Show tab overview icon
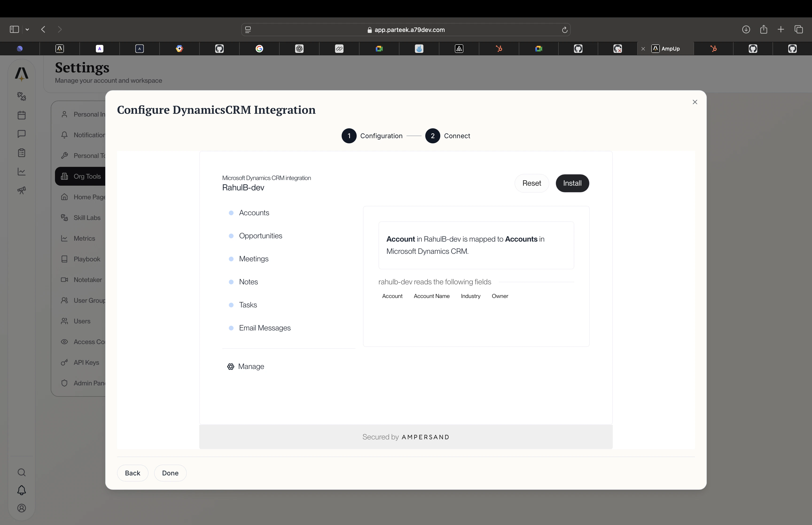 pos(798,29)
